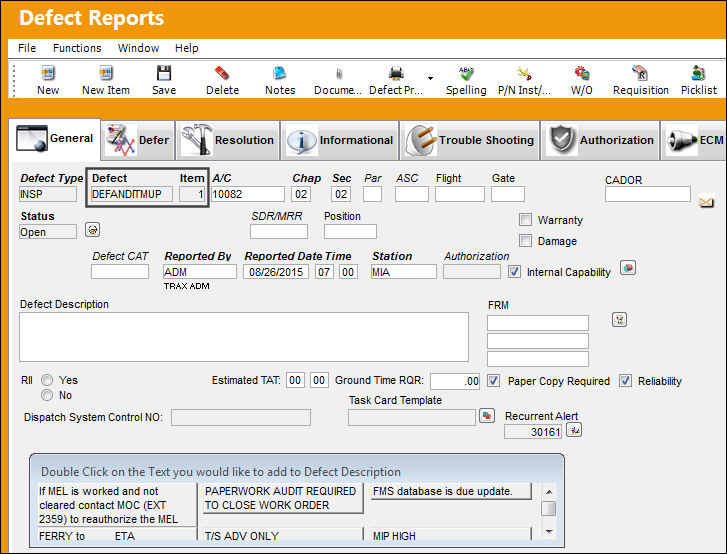Click the Chap field

pyautogui.click(x=301, y=194)
